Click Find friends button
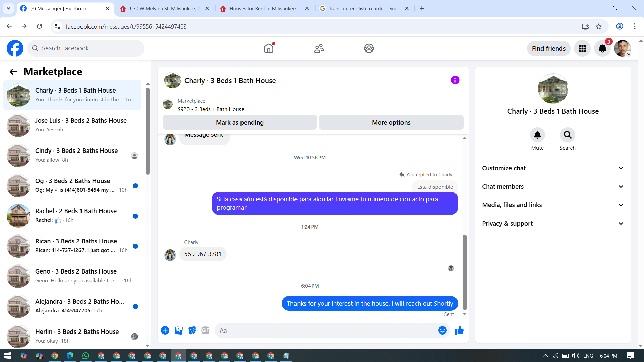 548,48
